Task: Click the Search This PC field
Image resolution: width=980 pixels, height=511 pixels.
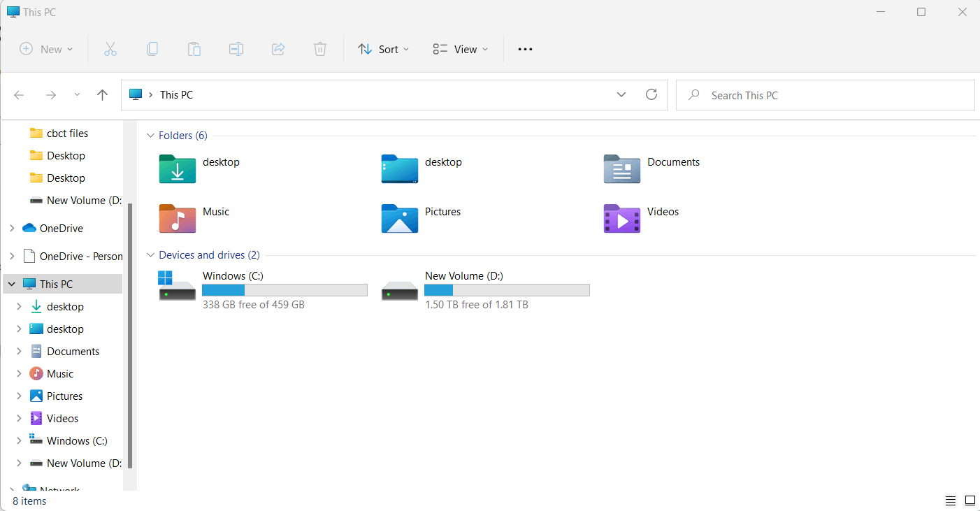Action: (826, 95)
